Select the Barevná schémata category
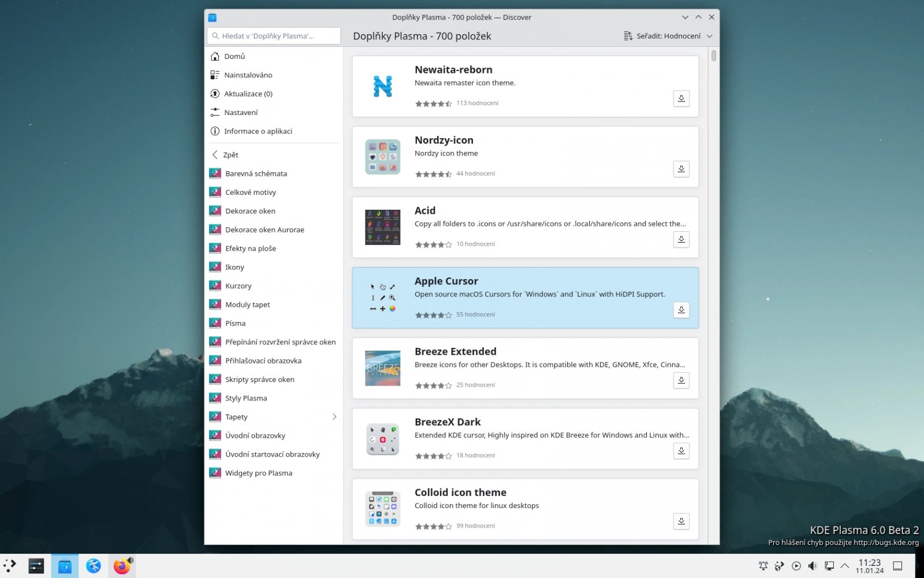 point(274,173)
